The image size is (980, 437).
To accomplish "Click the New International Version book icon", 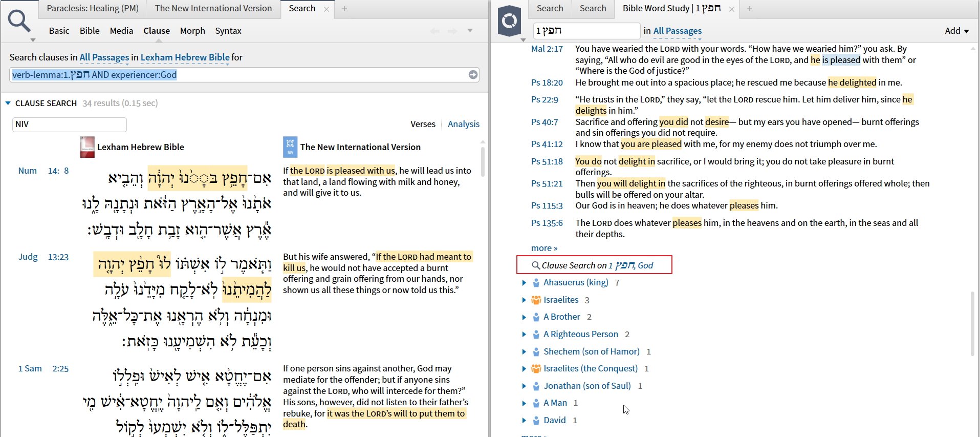I will pos(290,147).
